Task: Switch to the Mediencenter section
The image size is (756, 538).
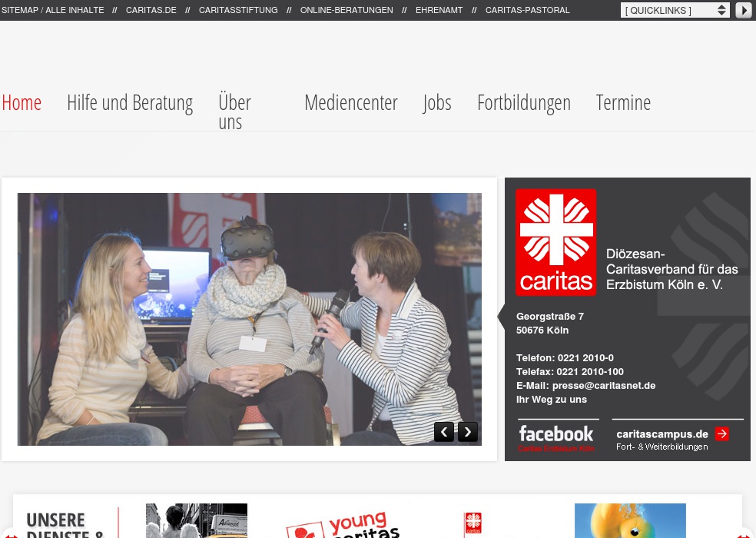Action: pos(350,102)
